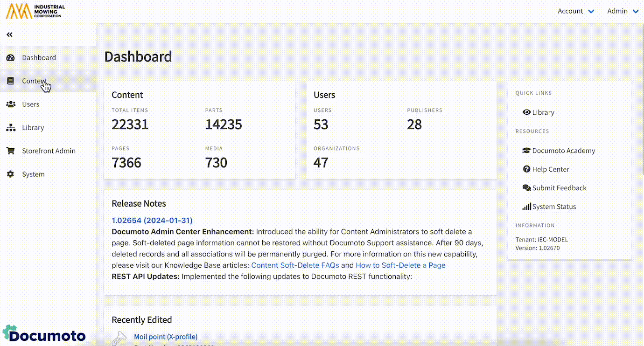644x346 pixels.
Task: Expand the Admin dropdown menu
Action: click(623, 11)
